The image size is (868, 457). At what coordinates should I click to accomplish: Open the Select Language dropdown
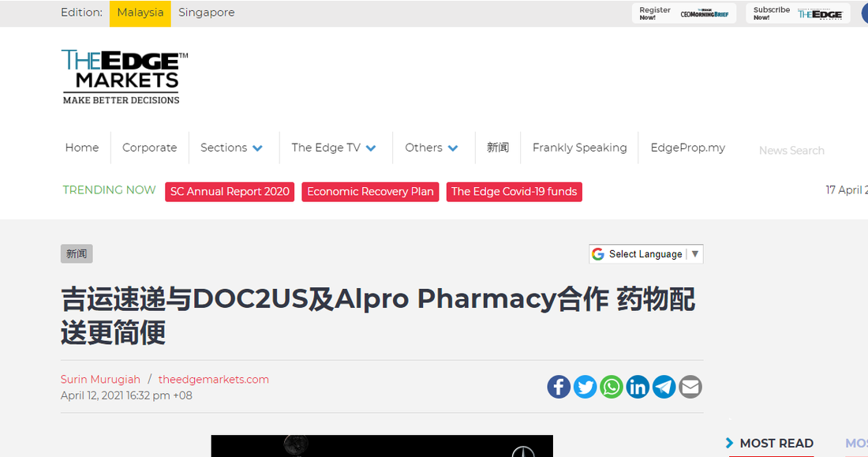click(x=646, y=254)
